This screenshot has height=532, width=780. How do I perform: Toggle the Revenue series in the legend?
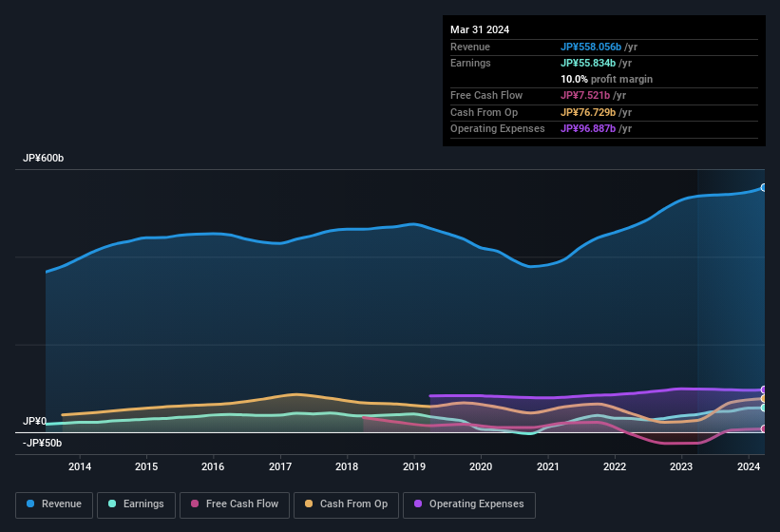53,503
